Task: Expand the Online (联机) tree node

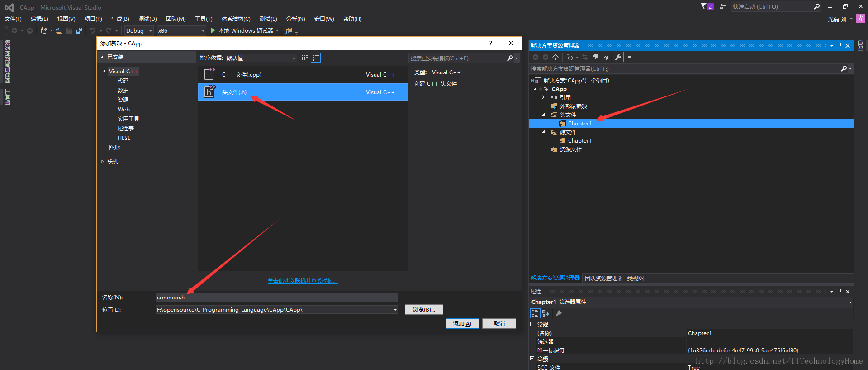Action: [103, 161]
